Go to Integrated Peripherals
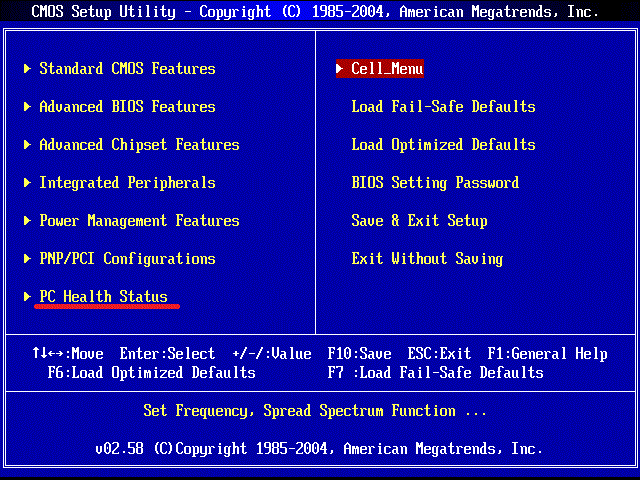Image resolution: width=640 pixels, height=480 pixels. click(x=127, y=182)
